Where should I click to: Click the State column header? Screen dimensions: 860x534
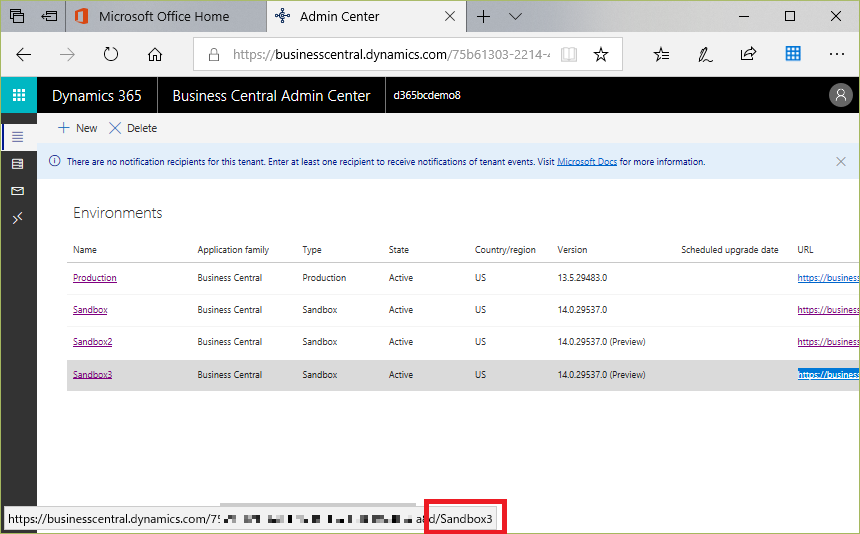tap(399, 249)
